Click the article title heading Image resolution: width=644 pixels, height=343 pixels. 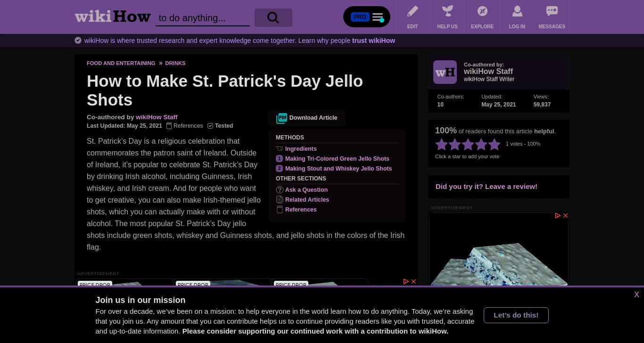pos(225,90)
